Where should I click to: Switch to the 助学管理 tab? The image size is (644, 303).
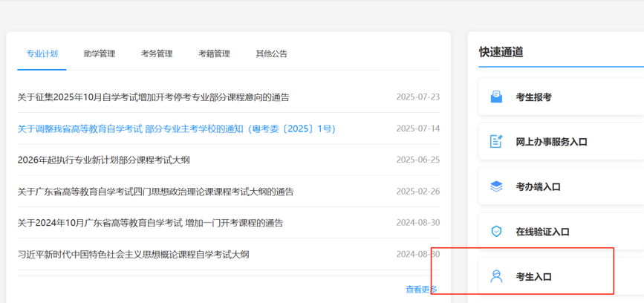100,53
